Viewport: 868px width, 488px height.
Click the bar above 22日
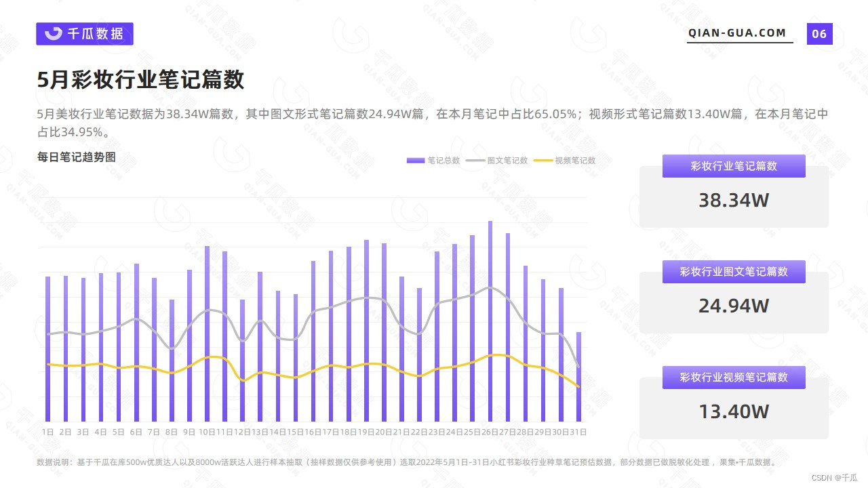point(419,354)
